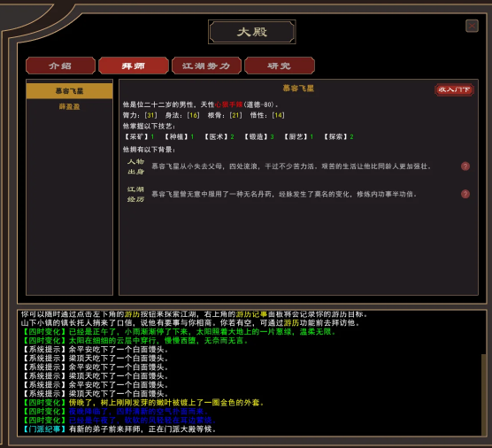Click the 【探索】 skill entry
492x448 pixels.
pyautogui.click(x=339, y=136)
